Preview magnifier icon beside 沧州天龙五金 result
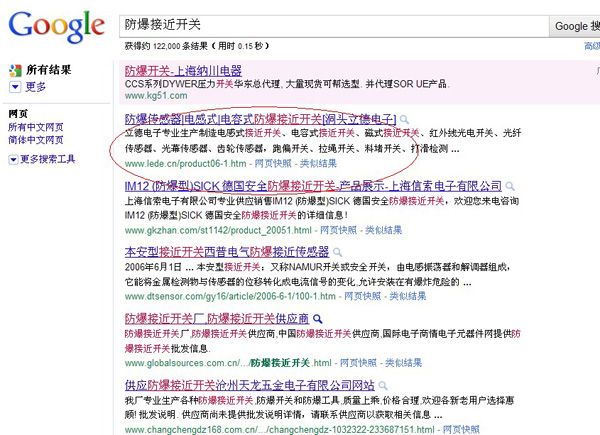The image size is (600, 435). tap(383, 385)
